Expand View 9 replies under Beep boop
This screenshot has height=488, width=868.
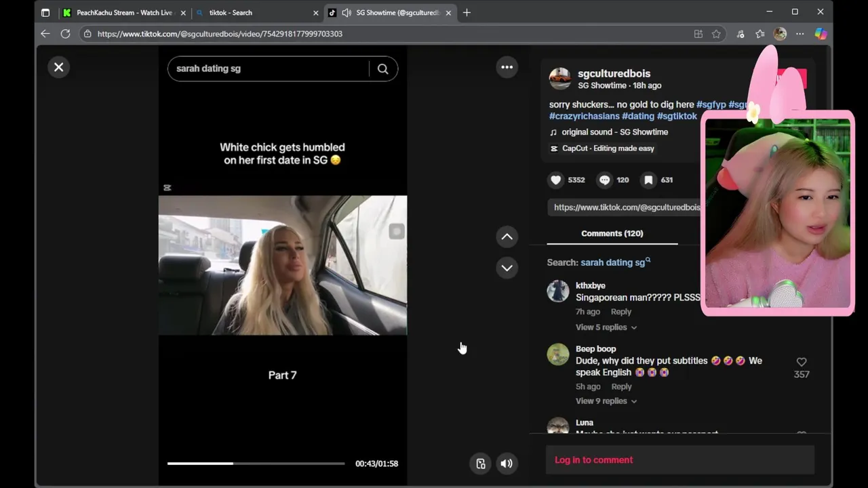(606, 401)
